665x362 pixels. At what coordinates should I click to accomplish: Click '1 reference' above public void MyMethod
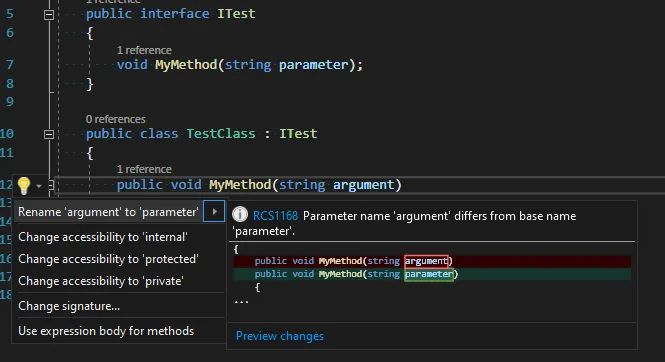tap(144, 169)
